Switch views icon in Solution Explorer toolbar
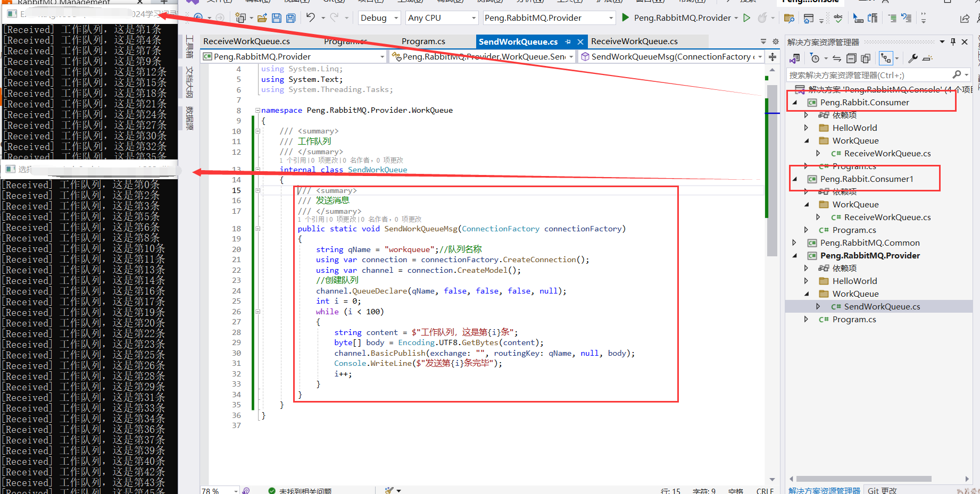Screen dimensions: 980x494 click(x=795, y=58)
